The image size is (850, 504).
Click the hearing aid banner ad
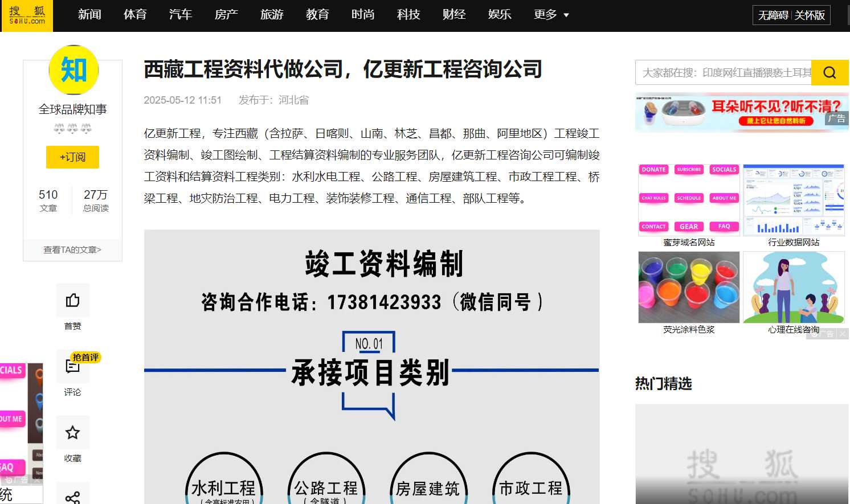741,113
